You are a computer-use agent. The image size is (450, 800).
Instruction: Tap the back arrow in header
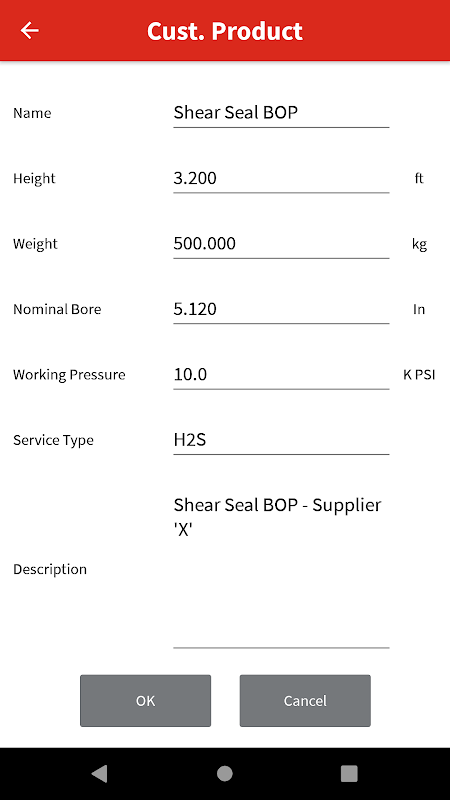pyautogui.click(x=30, y=31)
